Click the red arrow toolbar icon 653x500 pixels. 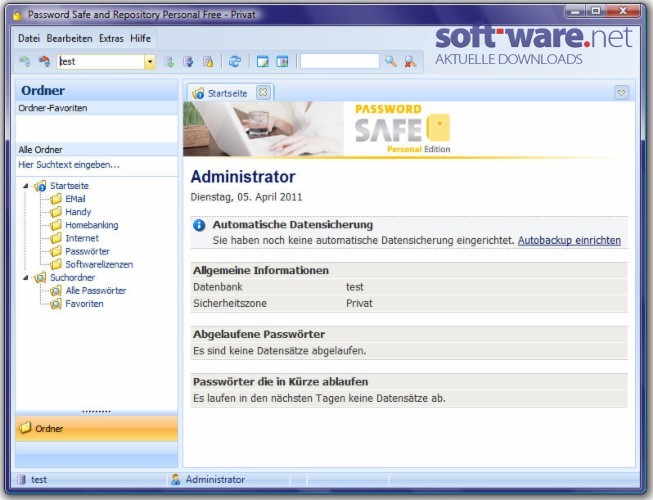44,62
